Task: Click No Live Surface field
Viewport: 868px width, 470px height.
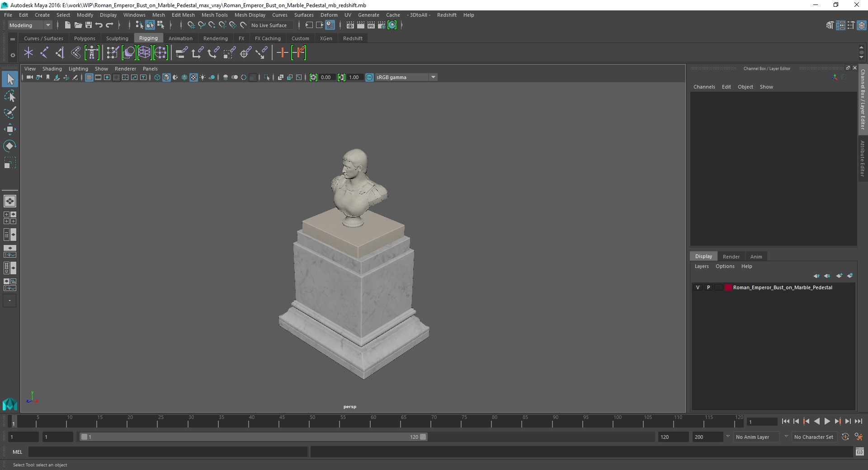Action: tap(272, 25)
